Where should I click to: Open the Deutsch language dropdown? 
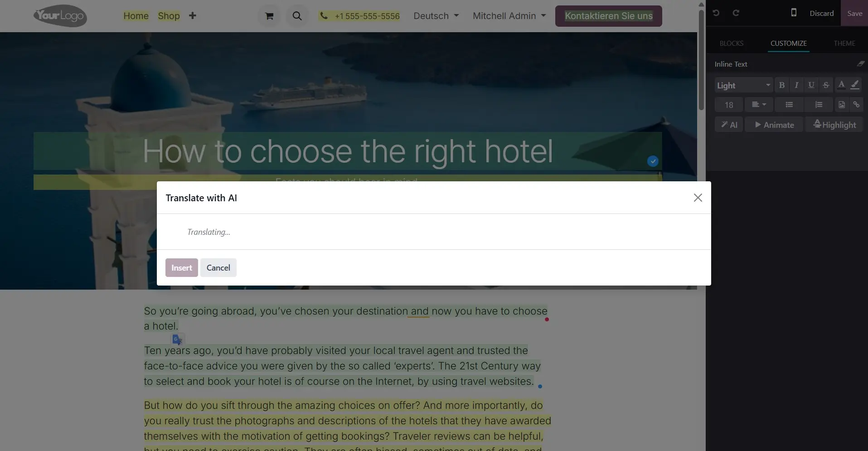436,16
